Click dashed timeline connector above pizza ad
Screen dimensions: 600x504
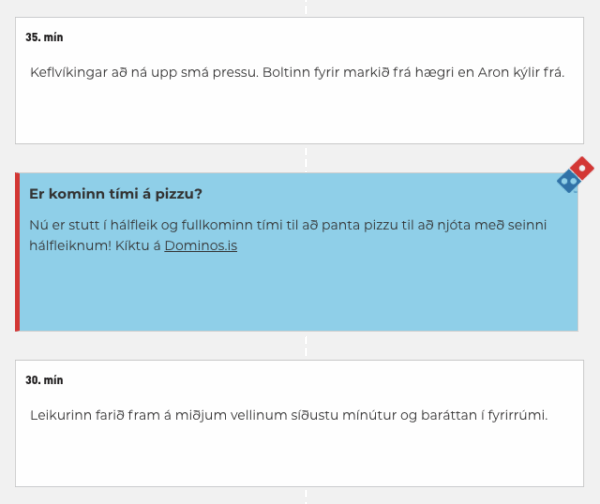tap(306, 158)
